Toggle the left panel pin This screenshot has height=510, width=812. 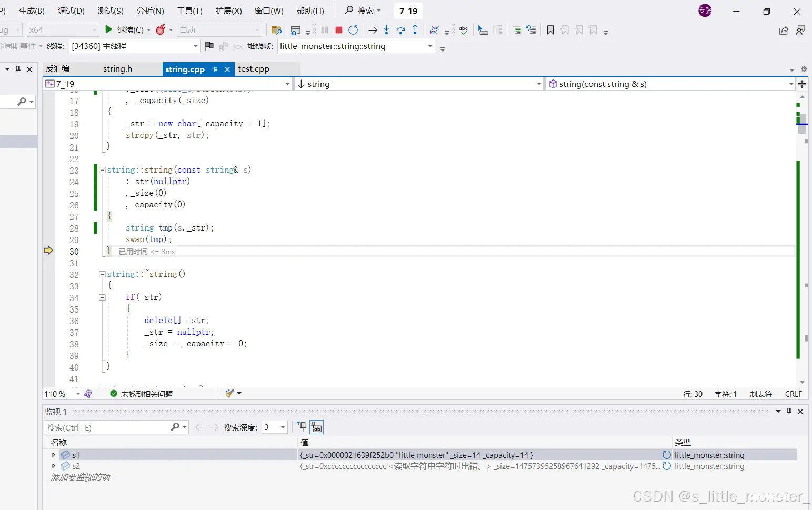(x=18, y=69)
